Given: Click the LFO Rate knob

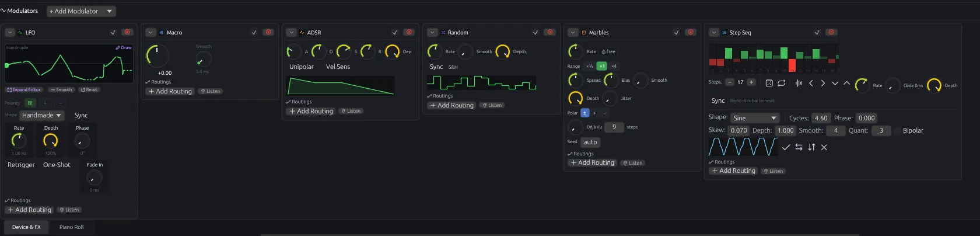Looking at the screenshot, I should coord(19,141).
